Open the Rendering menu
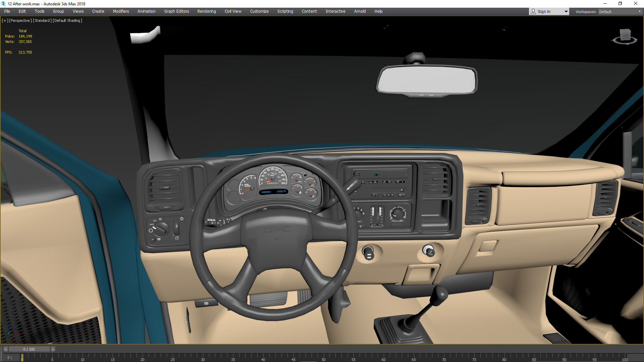644x362 pixels. pos(207,11)
